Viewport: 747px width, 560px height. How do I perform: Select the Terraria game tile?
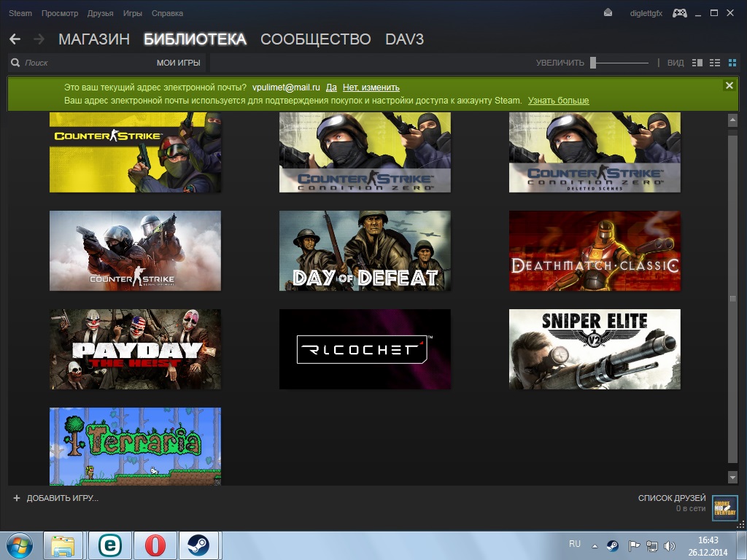pyautogui.click(x=135, y=447)
